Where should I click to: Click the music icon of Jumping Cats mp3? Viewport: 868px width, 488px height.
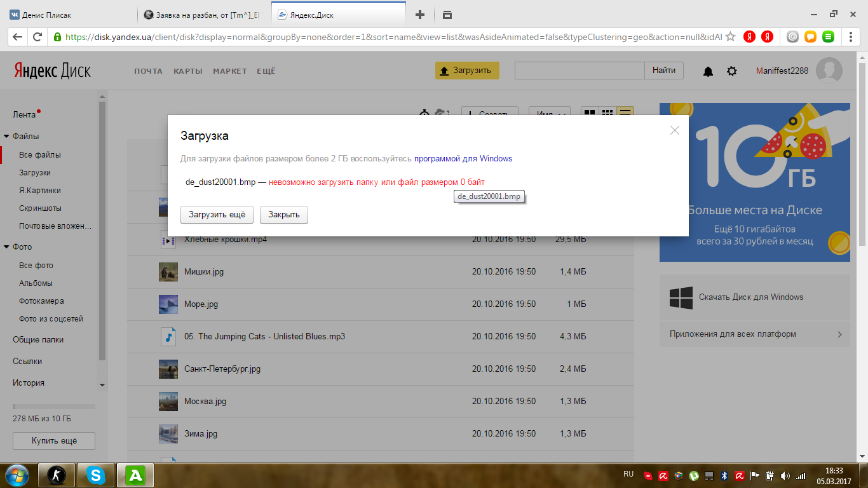pyautogui.click(x=168, y=337)
